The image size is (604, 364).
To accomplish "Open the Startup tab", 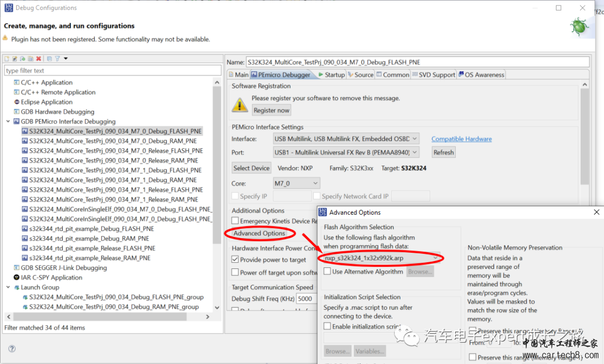I will (x=331, y=75).
